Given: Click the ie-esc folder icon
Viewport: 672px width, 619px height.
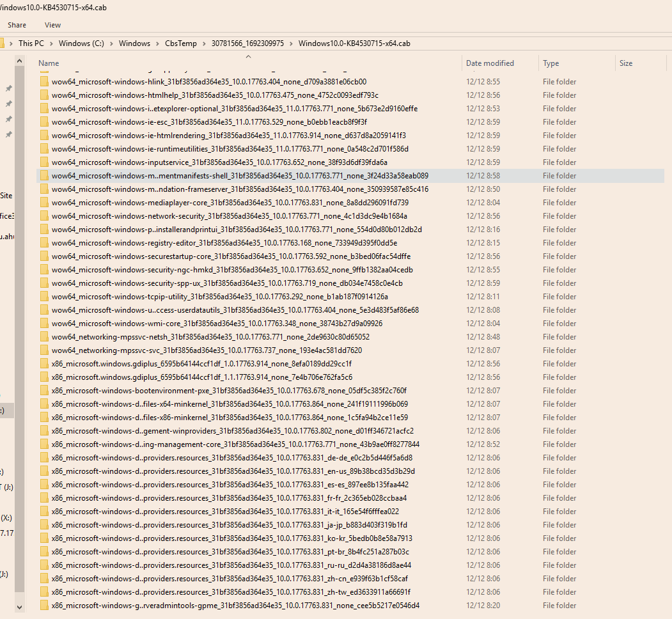Looking at the screenshot, I should click(43, 121).
